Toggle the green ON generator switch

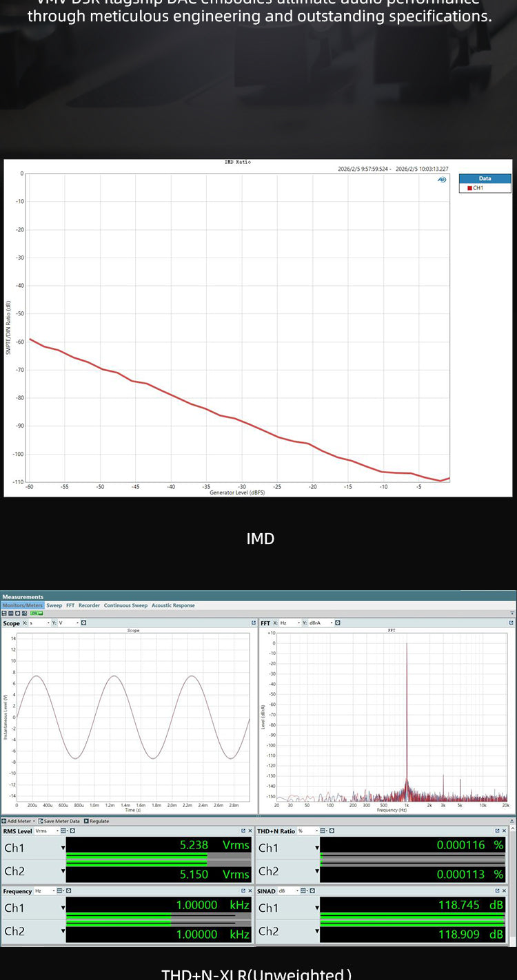[x=36, y=613]
